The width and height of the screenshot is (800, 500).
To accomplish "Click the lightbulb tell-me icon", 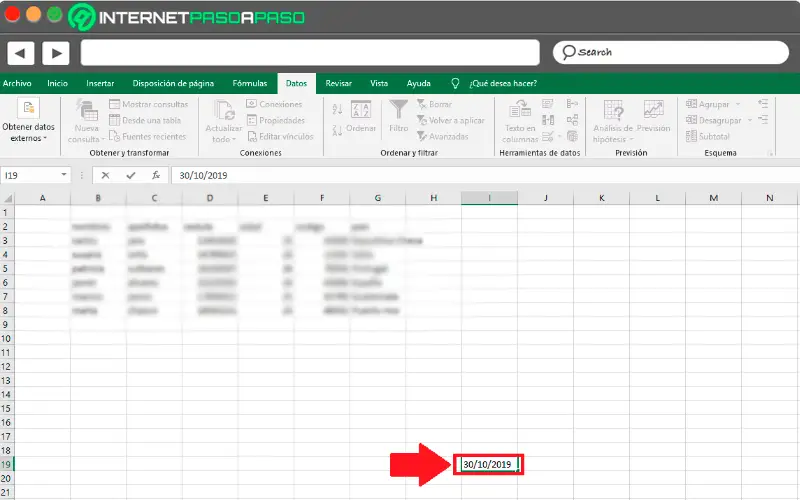I will pyautogui.click(x=455, y=83).
